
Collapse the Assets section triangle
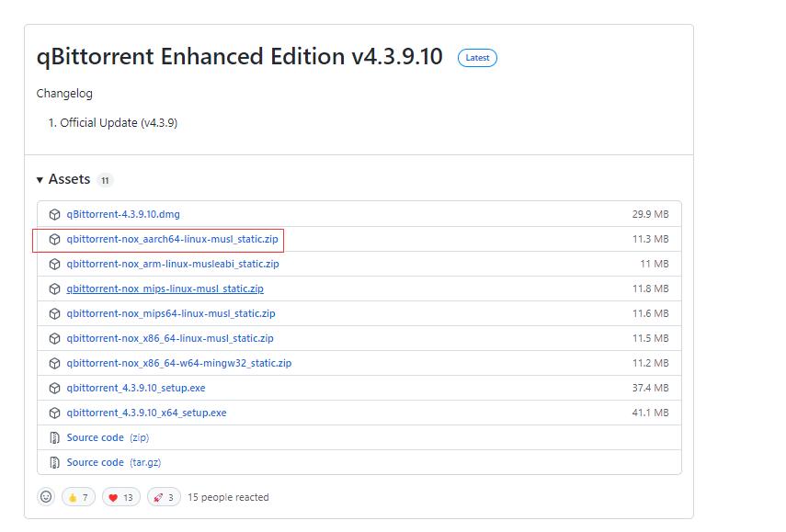click(40, 180)
